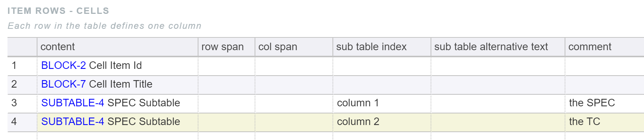The width and height of the screenshot is (644, 140).
Task: Select row number 4 header
Action: coord(22,122)
